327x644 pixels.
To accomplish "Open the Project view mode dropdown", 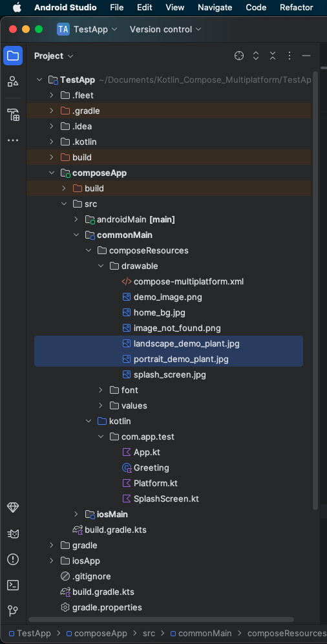I will pos(54,56).
